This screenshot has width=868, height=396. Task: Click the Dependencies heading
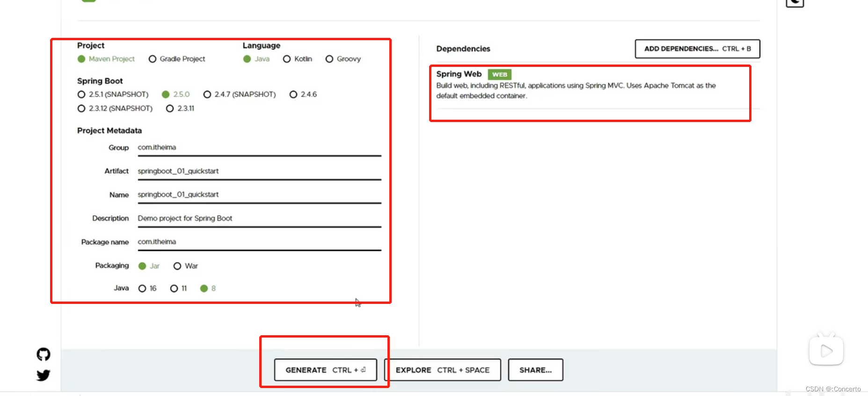tap(463, 49)
